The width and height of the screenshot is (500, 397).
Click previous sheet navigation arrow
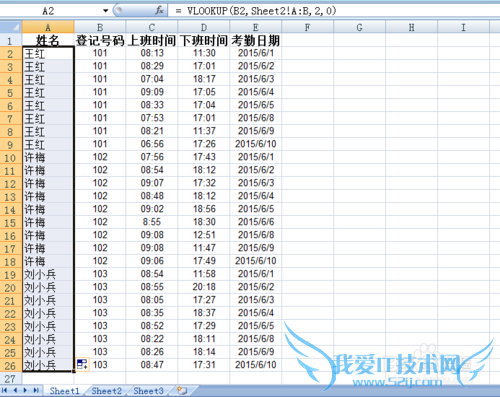point(15,390)
